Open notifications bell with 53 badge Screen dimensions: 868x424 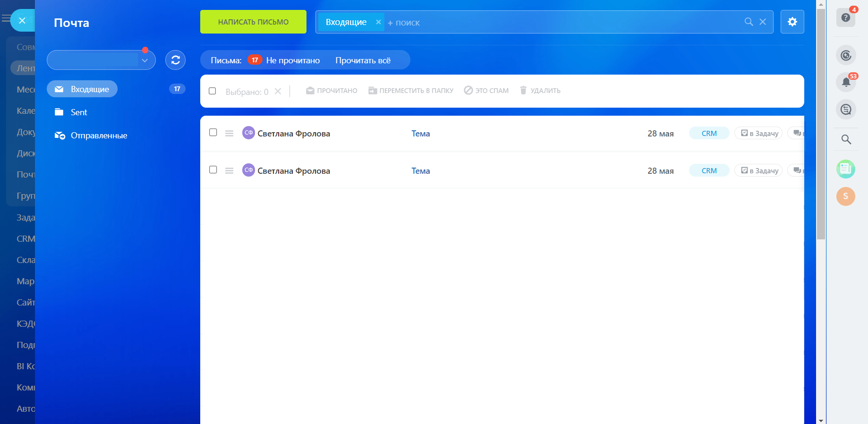(846, 82)
